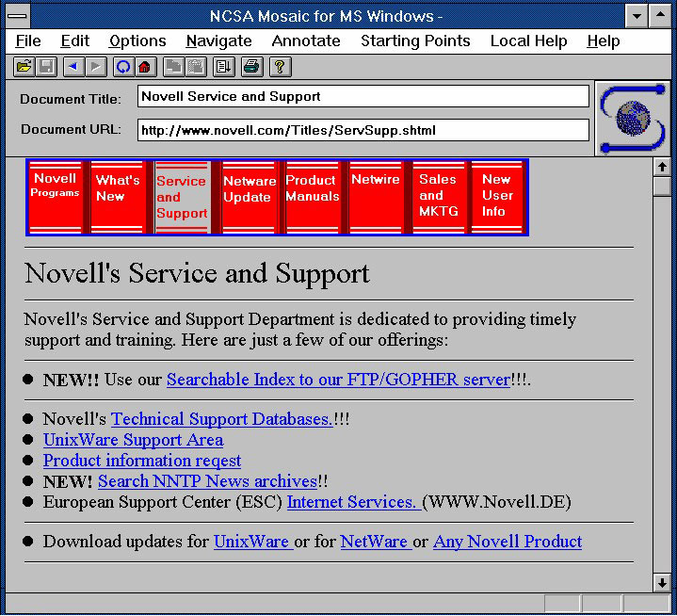Click the spinning globe Mosaic logo

coord(633,119)
